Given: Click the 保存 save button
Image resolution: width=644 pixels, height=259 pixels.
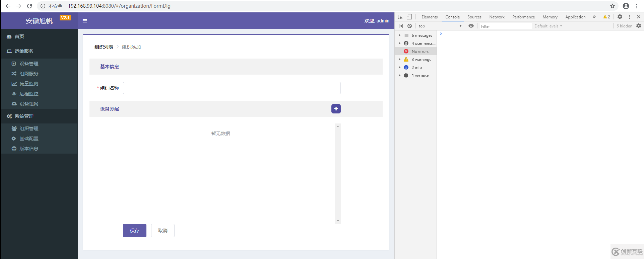Looking at the screenshot, I should pos(135,231).
